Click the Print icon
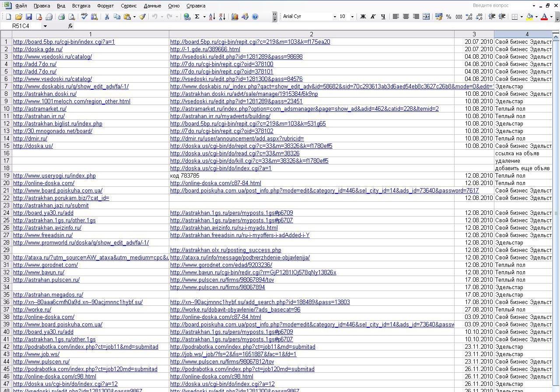Viewport: 560px width, 392px height. [x=61, y=17]
